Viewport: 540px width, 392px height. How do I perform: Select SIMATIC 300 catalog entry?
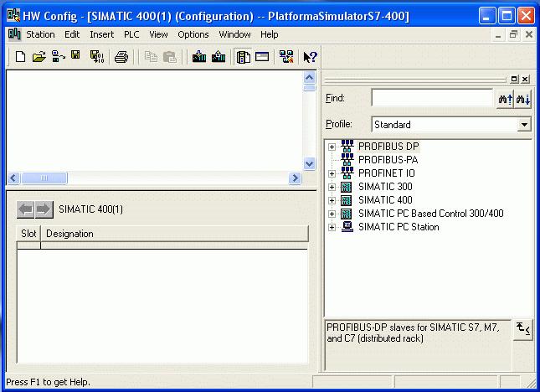tap(385, 187)
